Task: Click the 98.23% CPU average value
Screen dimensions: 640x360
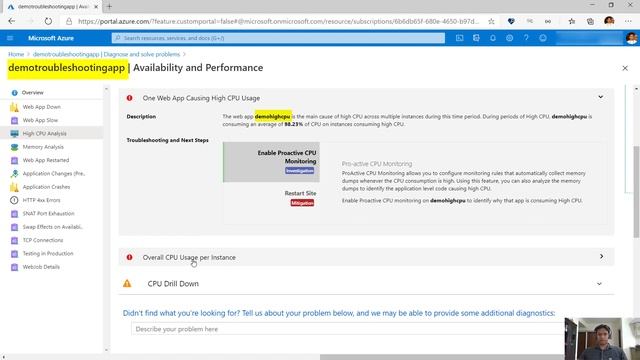Action: click(x=293, y=124)
